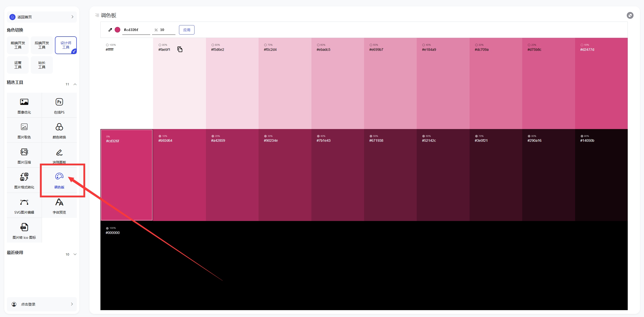
Task: Select the 30% shade radio #90234e
Action: (x=265, y=136)
